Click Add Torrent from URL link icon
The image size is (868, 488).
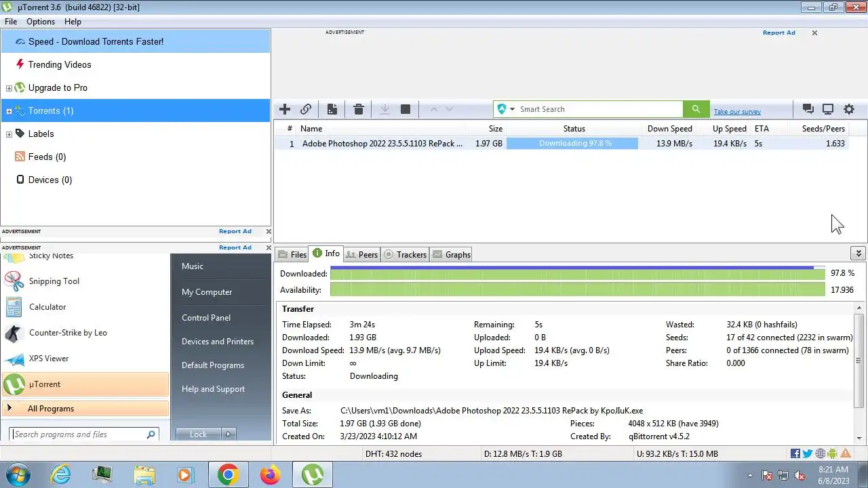(306, 109)
